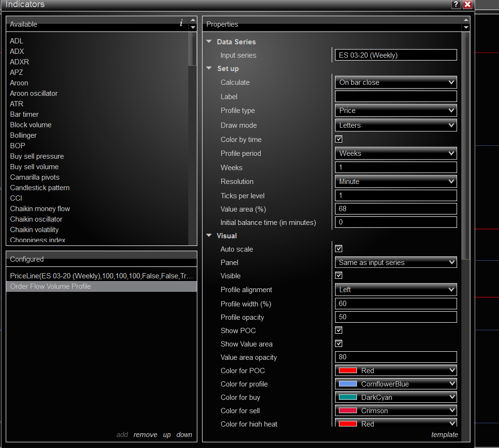
Task: Click Available list down arrow
Action: 193,27
